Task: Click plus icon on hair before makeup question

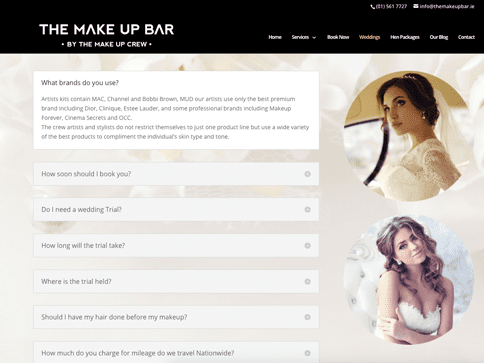Action: tap(307, 317)
